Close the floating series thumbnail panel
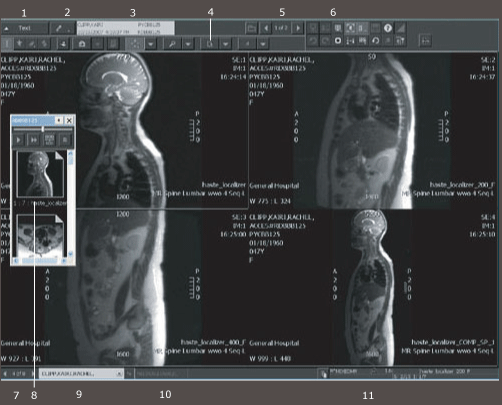The height and width of the screenshot is (405, 502). [69, 120]
